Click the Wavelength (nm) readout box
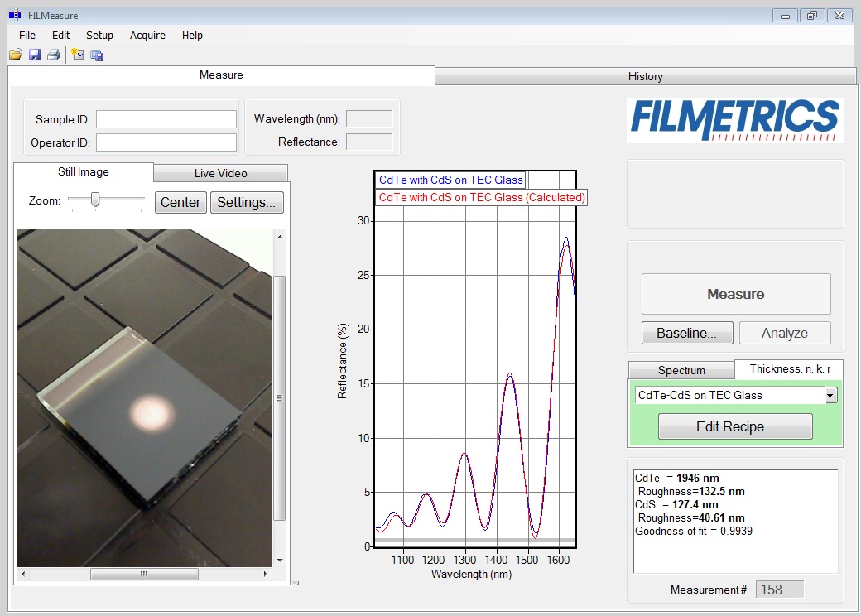 pos(369,118)
